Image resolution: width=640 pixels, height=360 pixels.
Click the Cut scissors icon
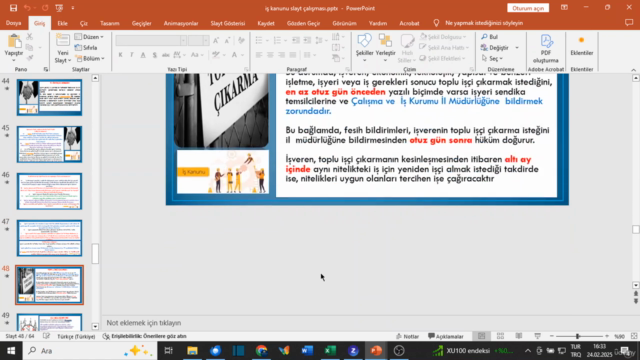click(x=29, y=37)
